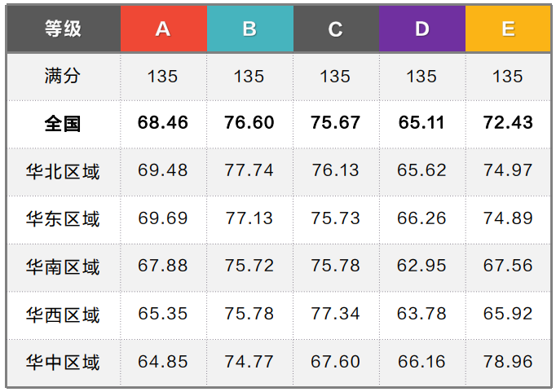
Task: Click the 69.69 cell in 华东区域 row
Action: [163, 218]
